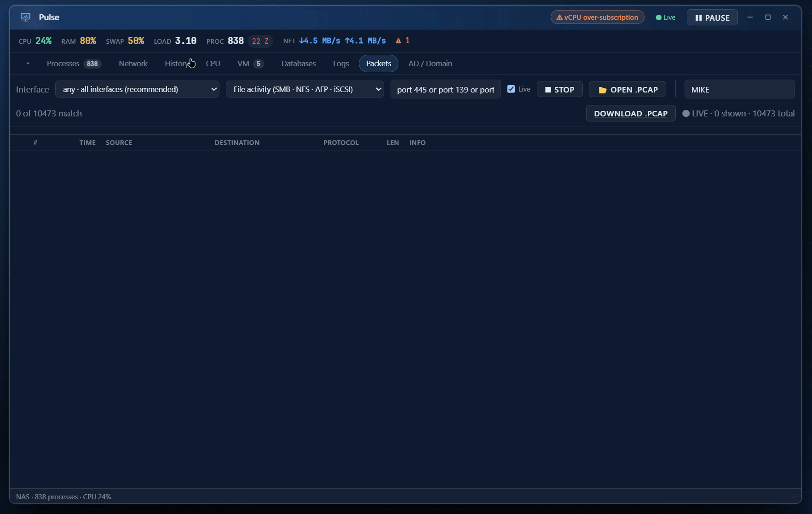Uncheck the Live checkbox
This screenshot has width=812, height=514.
click(x=511, y=89)
